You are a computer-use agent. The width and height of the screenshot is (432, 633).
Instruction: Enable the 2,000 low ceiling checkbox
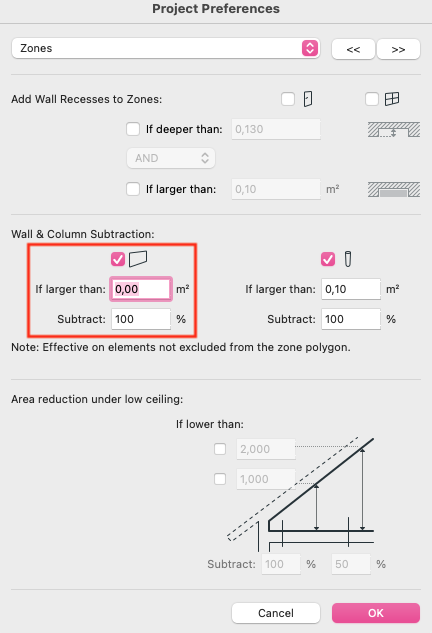click(x=220, y=449)
